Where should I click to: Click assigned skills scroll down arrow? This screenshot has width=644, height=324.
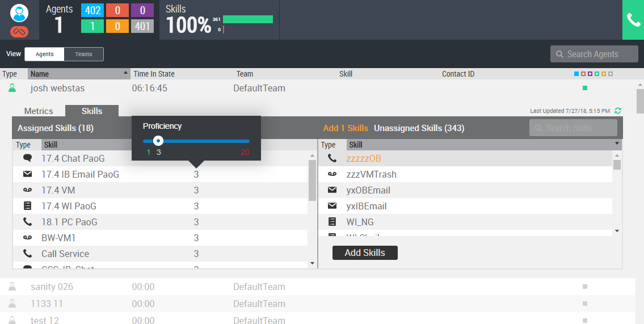[x=312, y=263]
